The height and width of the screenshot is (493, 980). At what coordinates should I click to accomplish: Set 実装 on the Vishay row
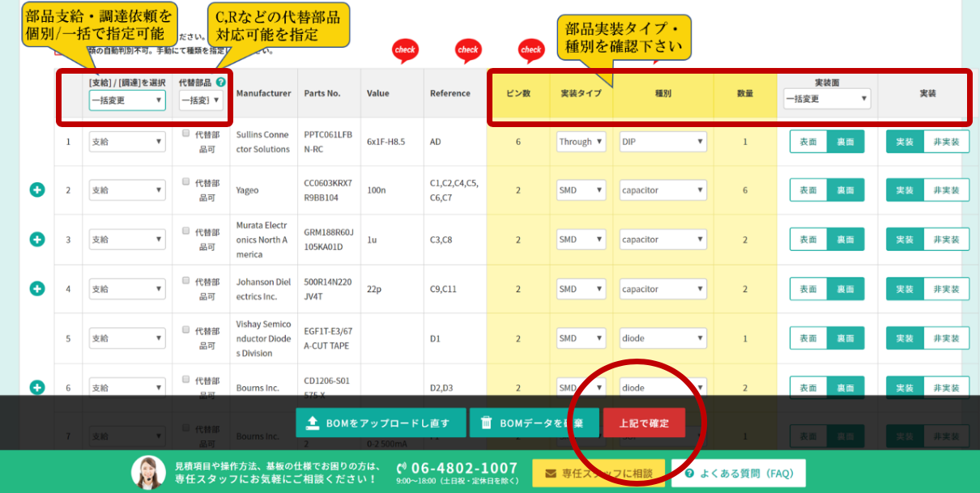pyautogui.click(x=905, y=338)
